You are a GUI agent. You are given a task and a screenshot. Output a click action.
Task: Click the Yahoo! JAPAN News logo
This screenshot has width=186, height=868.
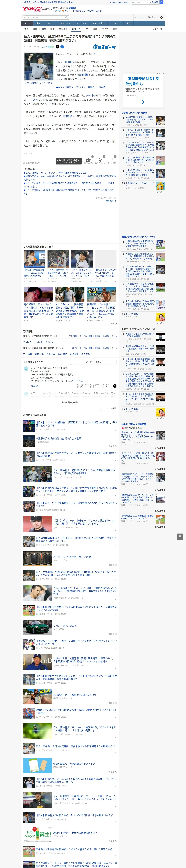(37, 9)
